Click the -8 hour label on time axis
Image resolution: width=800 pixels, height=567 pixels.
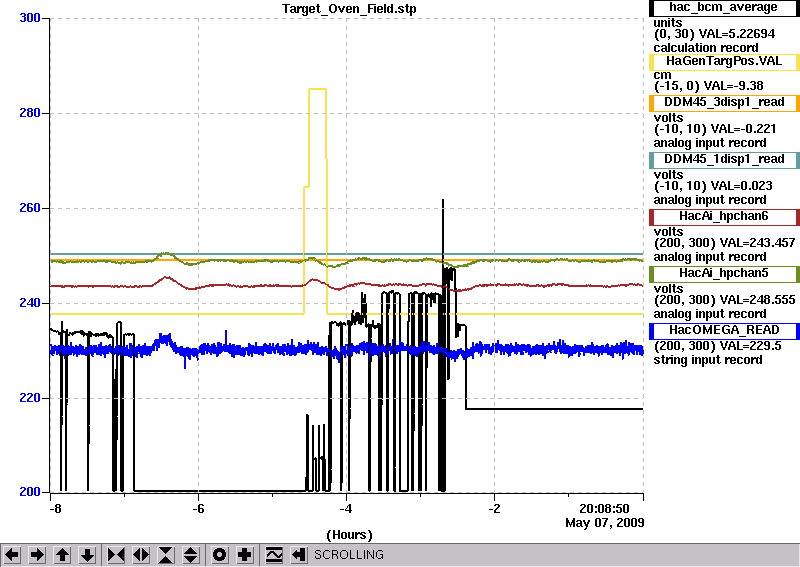click(55, 509)
